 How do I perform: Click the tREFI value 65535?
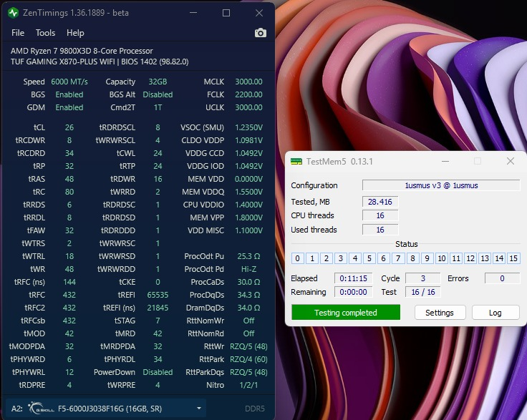click(158, 295)
